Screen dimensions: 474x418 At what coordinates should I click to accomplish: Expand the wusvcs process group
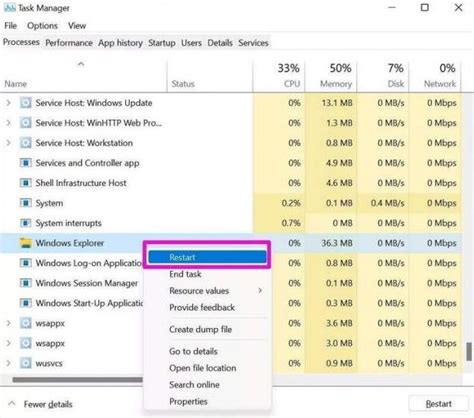coord(9,363)
